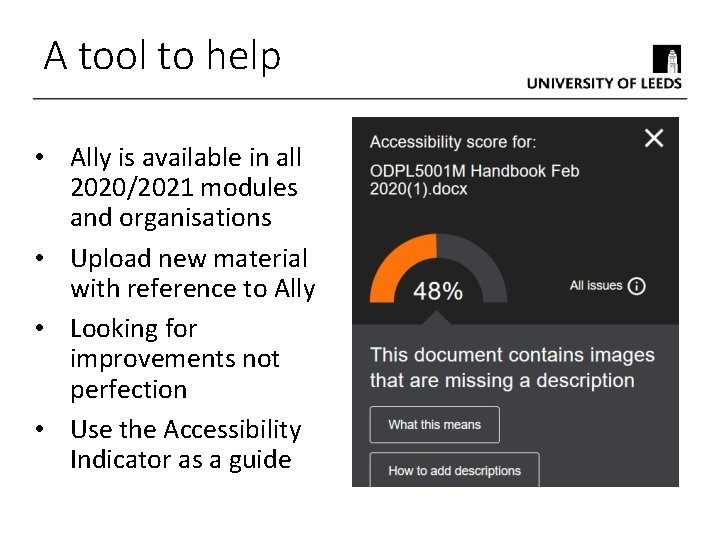Click the University of Leeds tower logo
Image resolution: width=720 pixels, height=540 pixels.
point(667,59)
